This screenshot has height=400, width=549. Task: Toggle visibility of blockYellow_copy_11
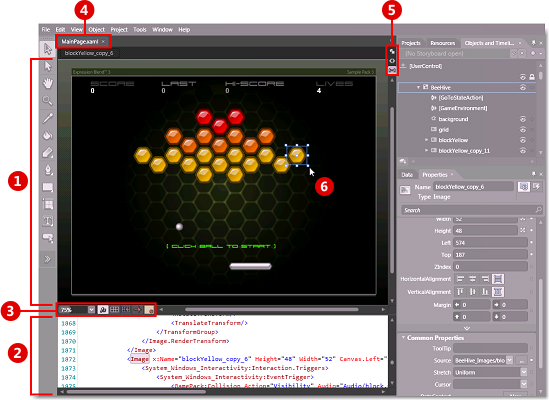pyautogui.click(x=523, y=151)
